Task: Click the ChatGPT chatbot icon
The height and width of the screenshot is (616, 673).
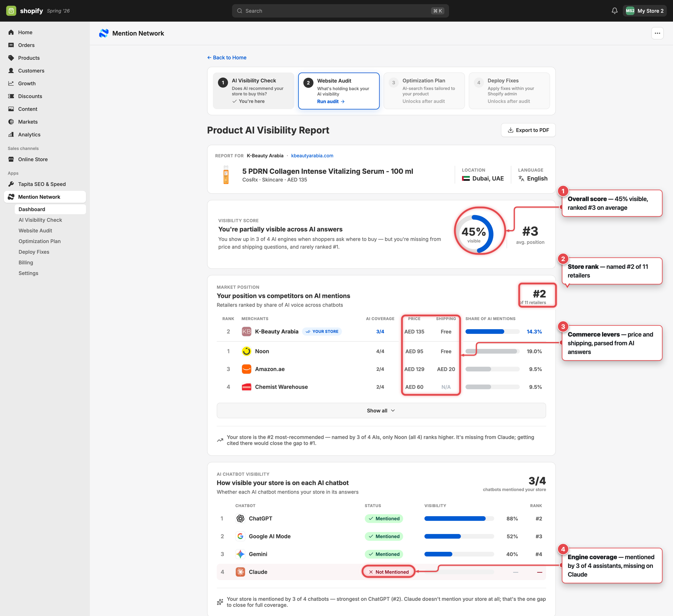Action: click(x=240, y=518)
